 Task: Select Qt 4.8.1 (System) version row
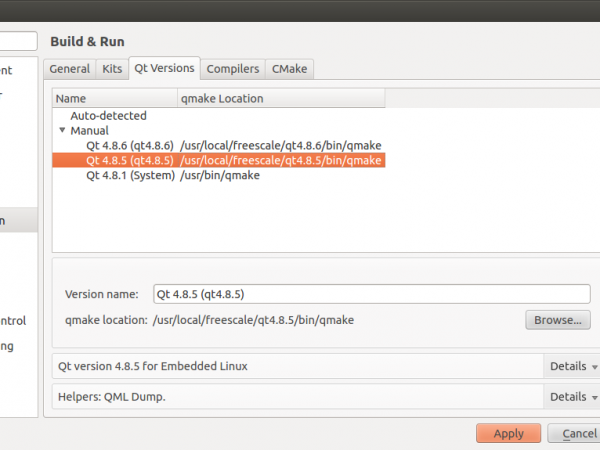(129, 175)
